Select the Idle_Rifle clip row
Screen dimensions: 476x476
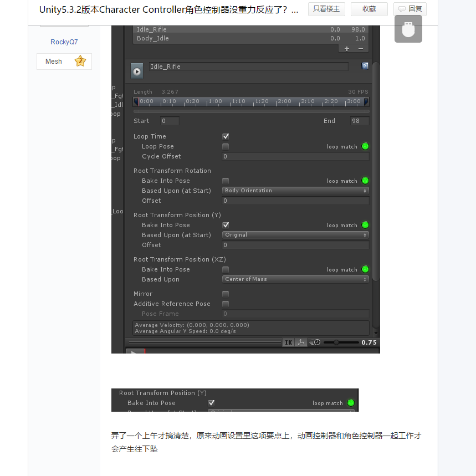tap(250, 29)
